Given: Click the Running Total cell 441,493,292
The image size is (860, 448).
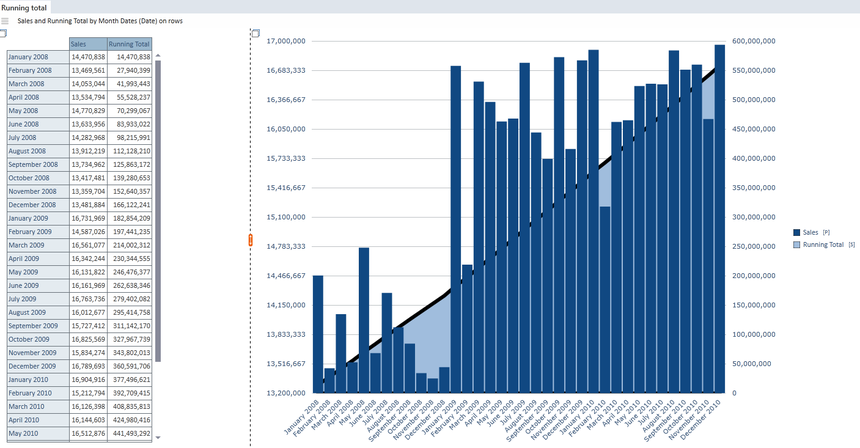Looking at the screenshot, I should point(129,433).
